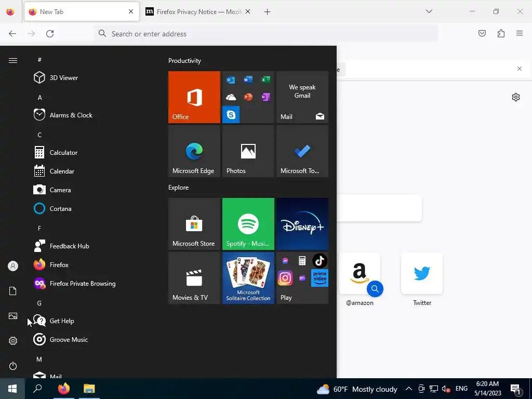
Task: Open the weather widget showing 60°F
Action: (x=357, y=389)
